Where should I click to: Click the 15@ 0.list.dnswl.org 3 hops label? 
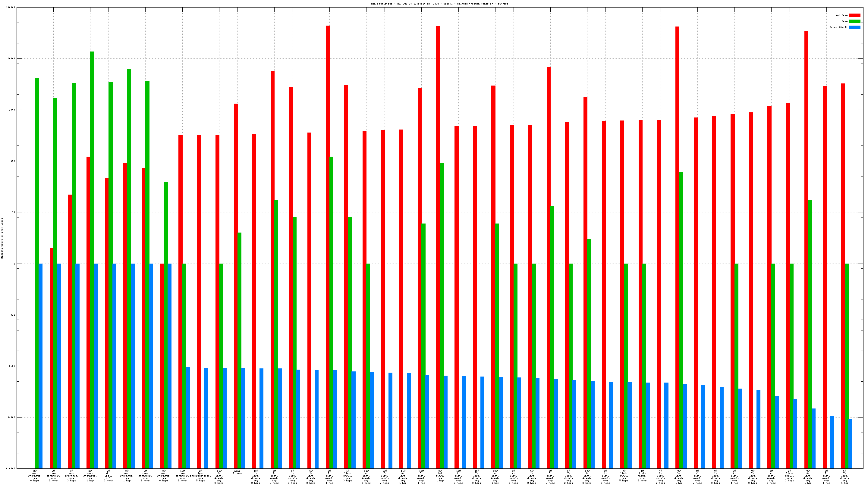point(458,477)
